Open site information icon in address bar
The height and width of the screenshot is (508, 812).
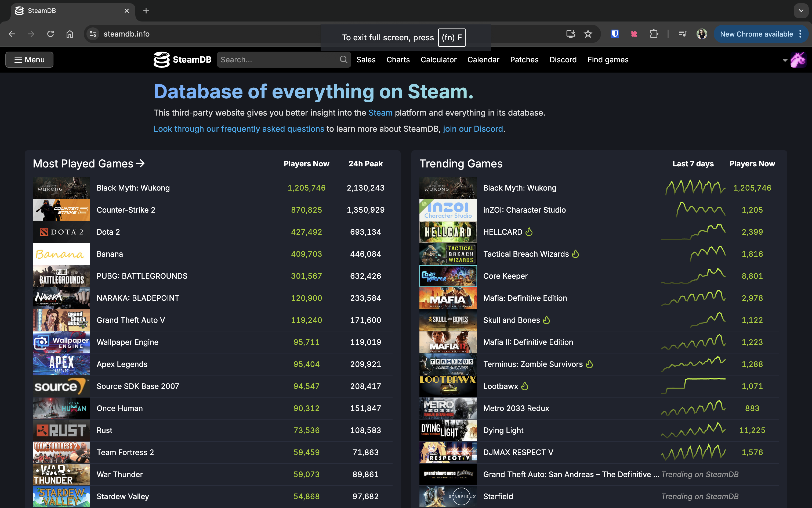pos(93,34)
